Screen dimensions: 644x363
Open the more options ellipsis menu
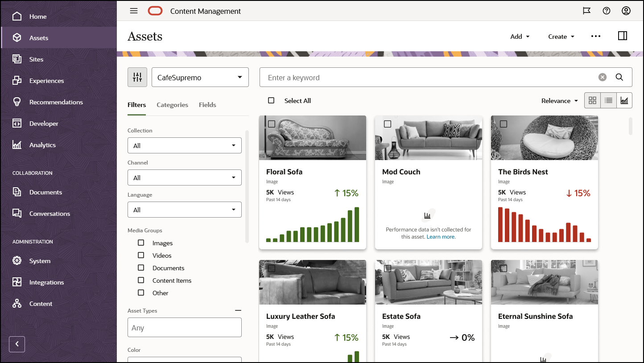coord(596,37)
